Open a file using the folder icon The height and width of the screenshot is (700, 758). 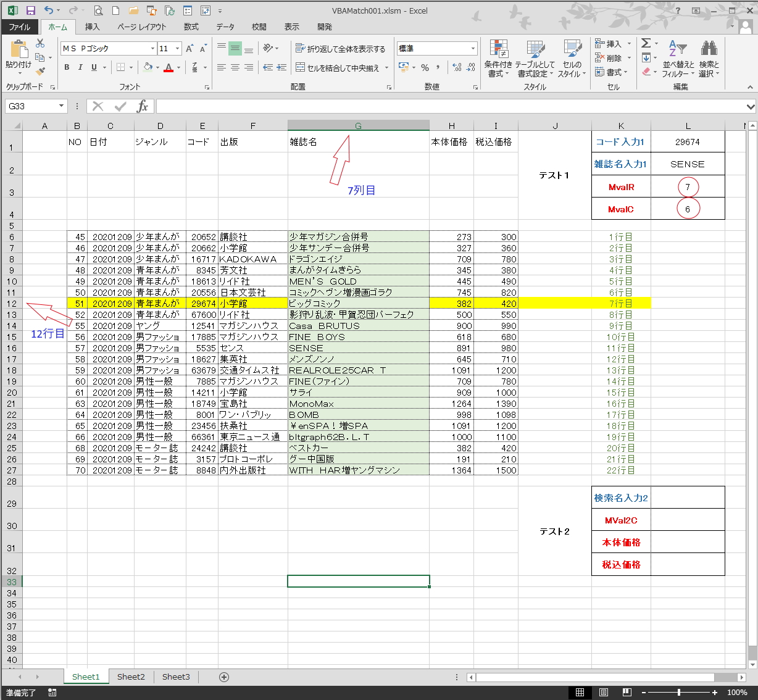click(x=134, y=10)
